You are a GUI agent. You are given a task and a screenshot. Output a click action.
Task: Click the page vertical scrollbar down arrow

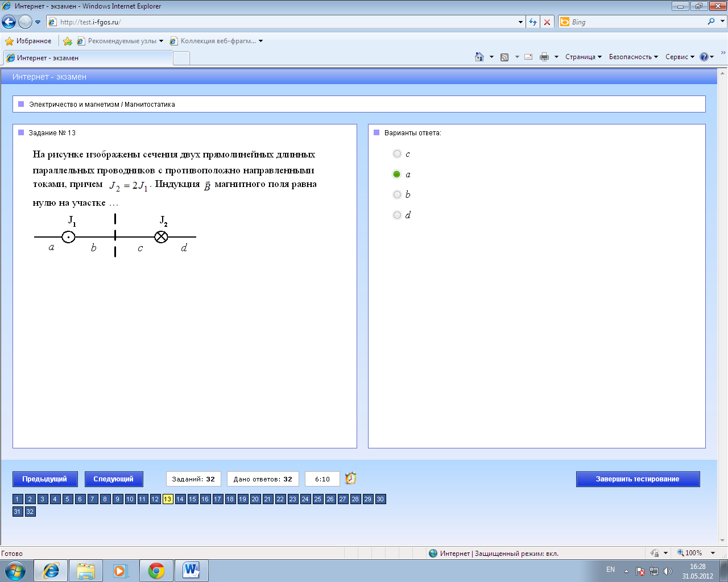tap(723, 540)
